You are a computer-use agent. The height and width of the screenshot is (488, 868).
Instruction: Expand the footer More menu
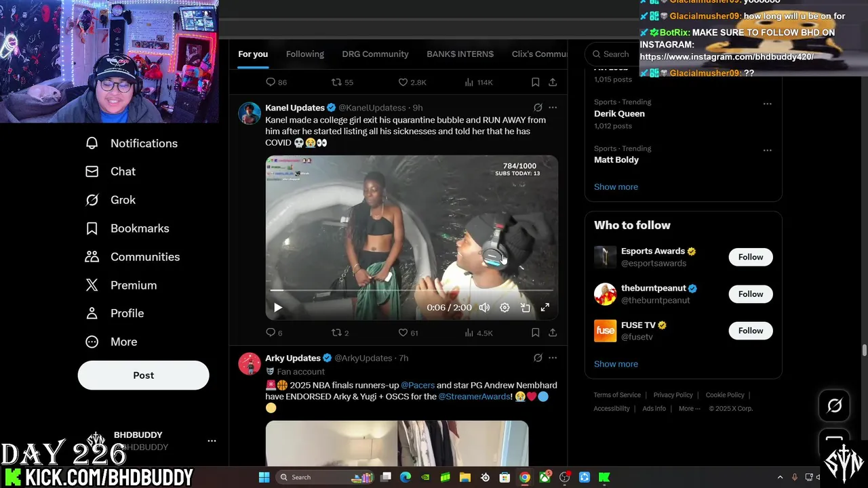pyautogui.click(x=690, y=409)
